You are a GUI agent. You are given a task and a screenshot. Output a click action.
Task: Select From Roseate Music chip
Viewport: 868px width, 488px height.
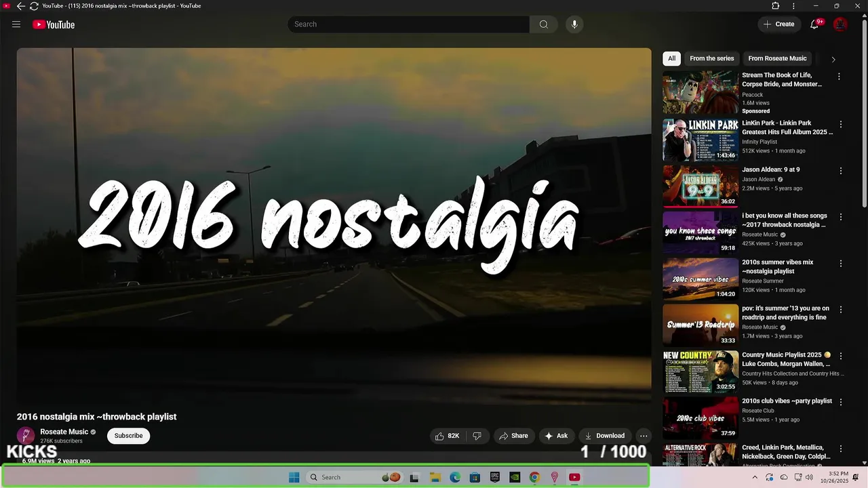(777, 58)
